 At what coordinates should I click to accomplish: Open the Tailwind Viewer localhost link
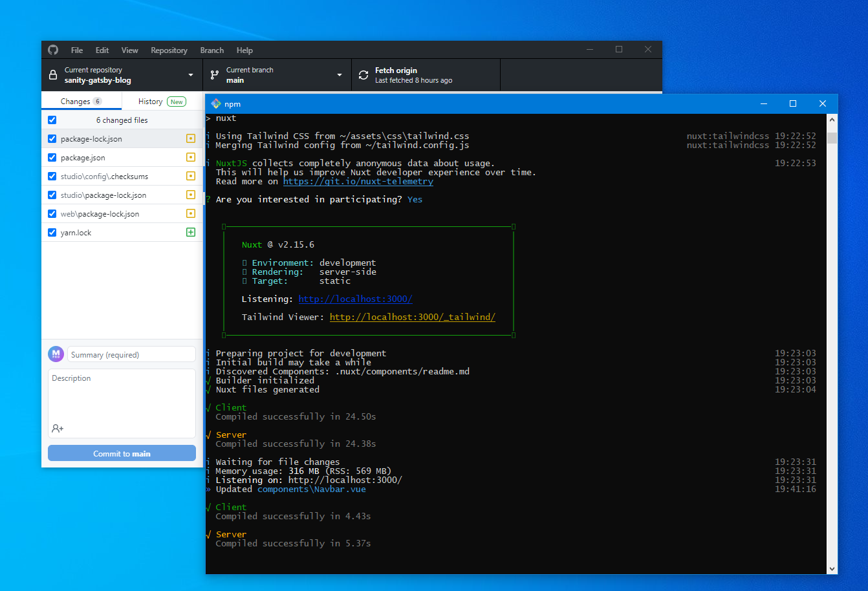click(413, 317)
